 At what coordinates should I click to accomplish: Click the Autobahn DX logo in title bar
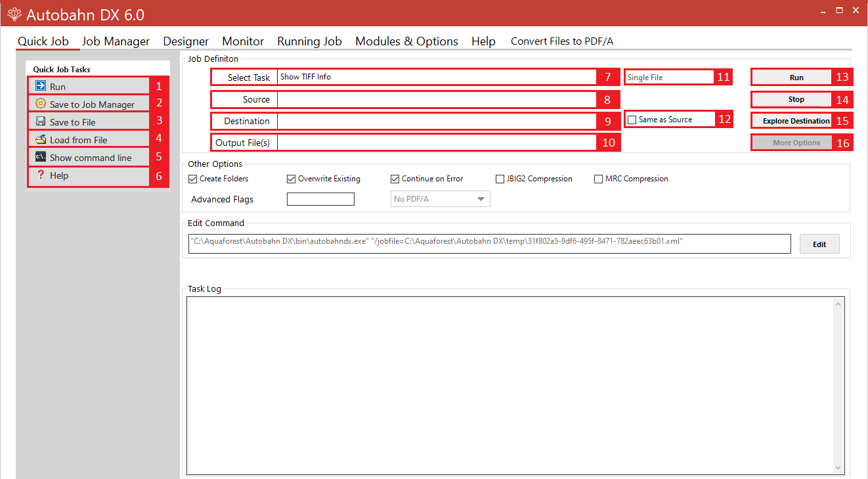[x=14, y=14]
